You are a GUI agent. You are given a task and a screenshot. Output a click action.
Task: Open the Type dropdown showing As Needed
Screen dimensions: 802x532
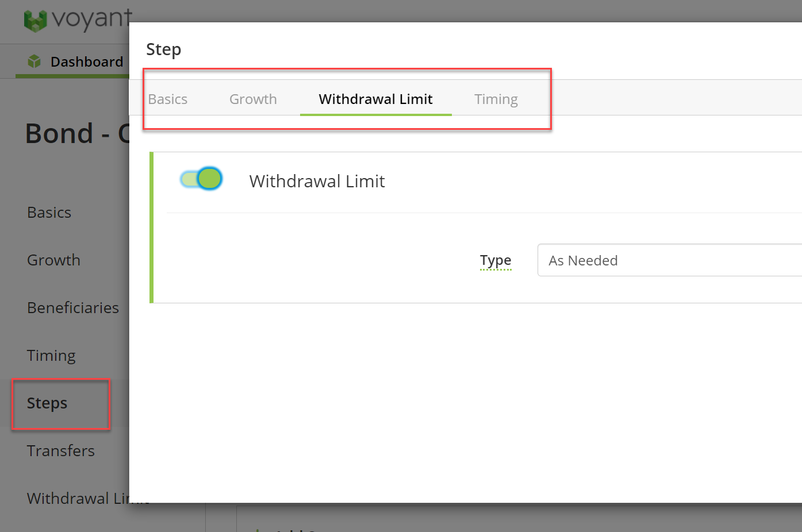[670, 260]
